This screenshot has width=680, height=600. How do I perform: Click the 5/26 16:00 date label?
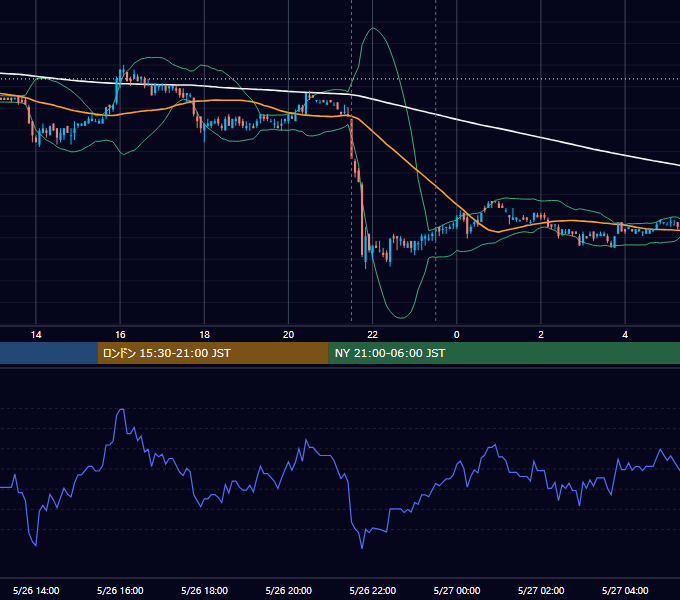[x=120, y=590]
